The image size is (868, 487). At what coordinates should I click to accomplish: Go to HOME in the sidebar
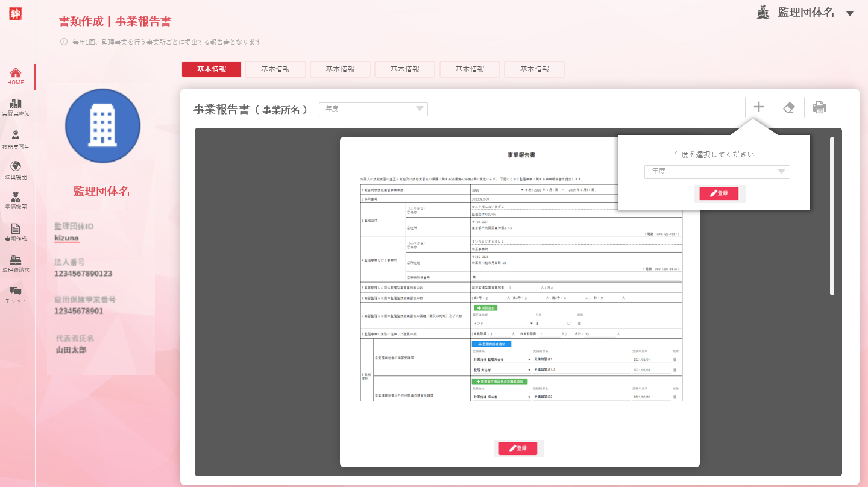(16, 76)
